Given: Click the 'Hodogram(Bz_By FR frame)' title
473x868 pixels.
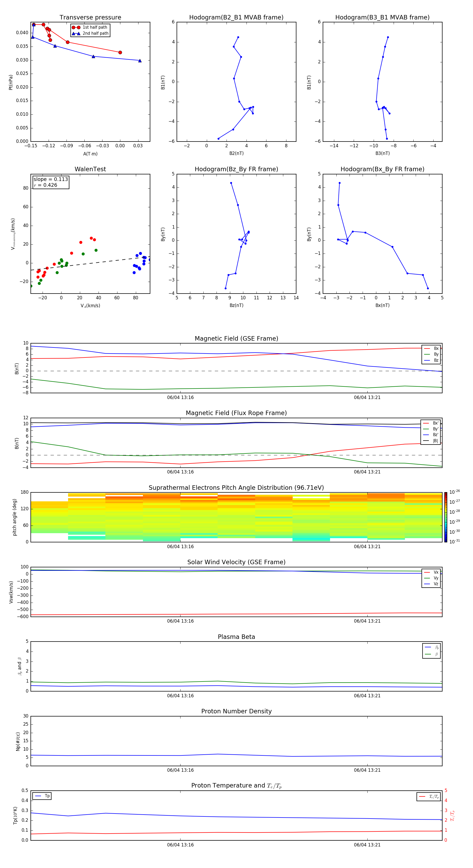Looking at the screenshot, I should tap(236, 169).
